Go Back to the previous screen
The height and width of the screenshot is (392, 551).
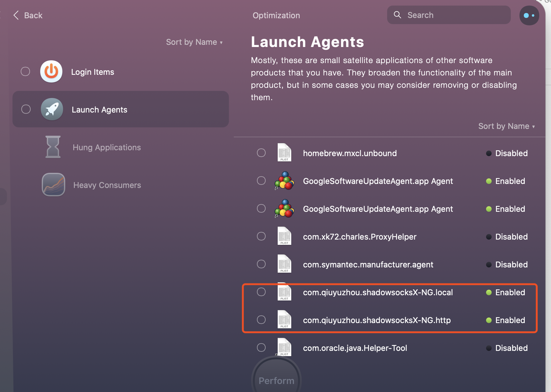[28, 15]
